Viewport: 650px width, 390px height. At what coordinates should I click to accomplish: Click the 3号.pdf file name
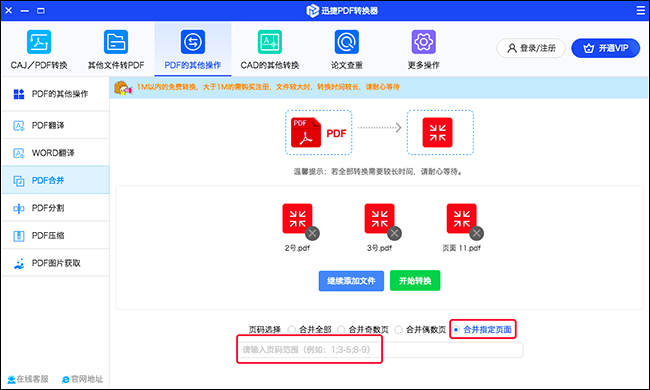pyautogui.click(x=379, y=248)
